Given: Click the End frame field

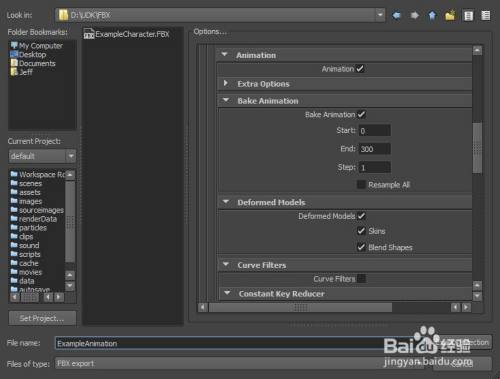Looking at the screenshot, I should tap(375, 149).
